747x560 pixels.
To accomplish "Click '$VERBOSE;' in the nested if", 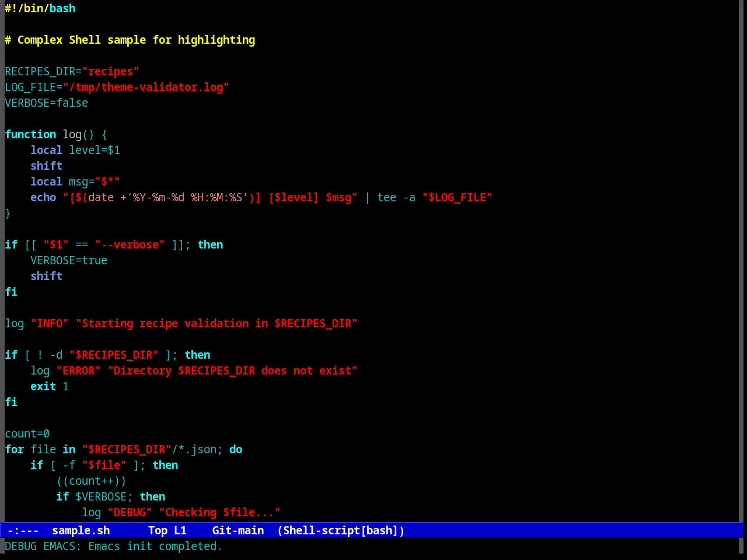I will [x=104, y=496].
